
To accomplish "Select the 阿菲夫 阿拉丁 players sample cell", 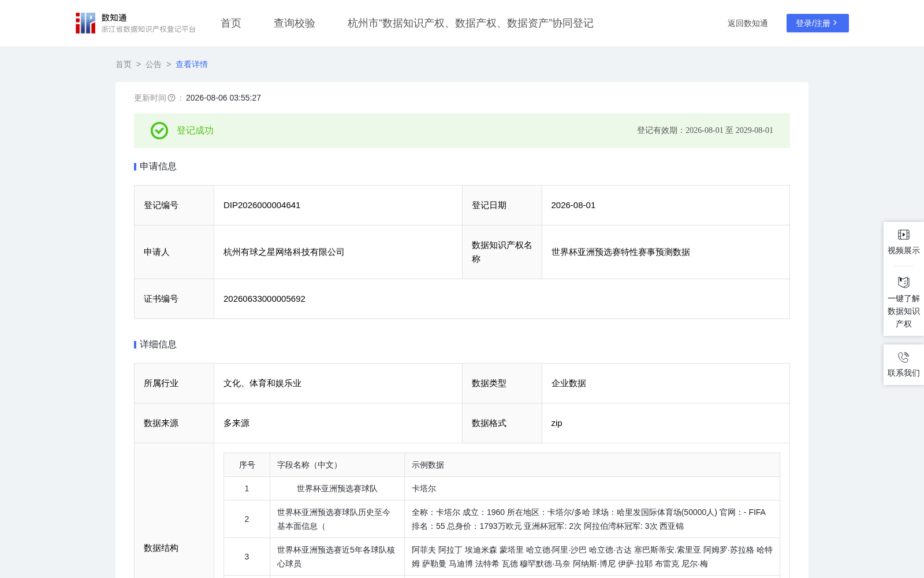I will [x=592, y=557].
